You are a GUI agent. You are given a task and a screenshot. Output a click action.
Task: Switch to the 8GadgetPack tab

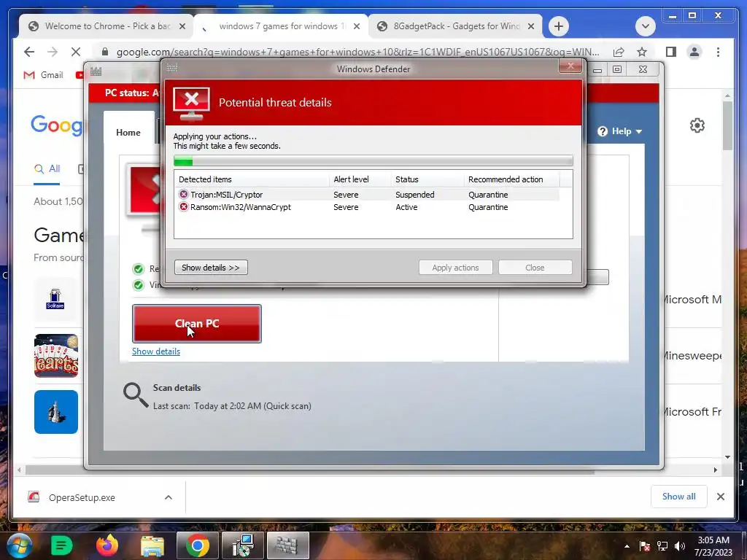coord(455,26)
